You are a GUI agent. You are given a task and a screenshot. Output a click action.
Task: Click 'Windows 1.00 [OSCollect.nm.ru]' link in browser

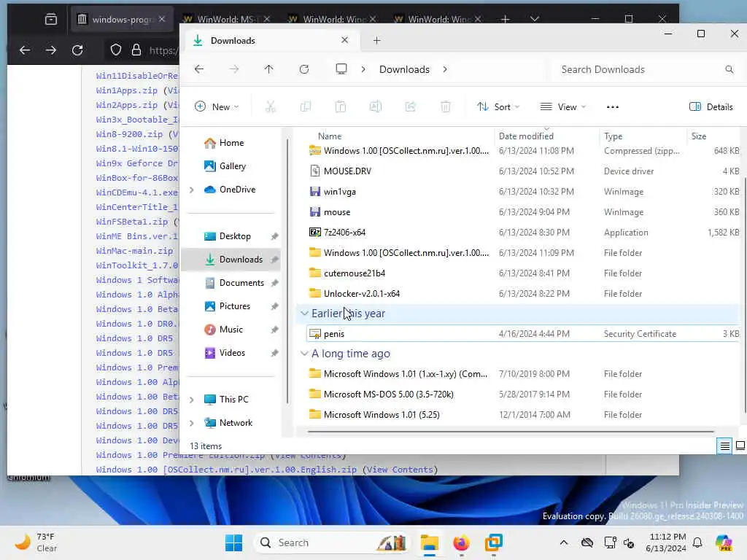(x=226, y=470)
